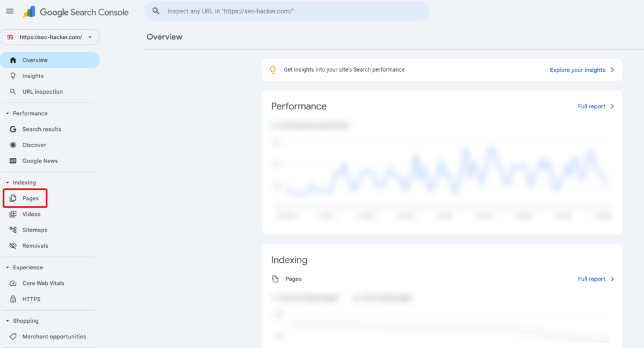Click the Merchant opportunities tag icon
The height and width of the screenshot is (348, 644).
(13, 337)
